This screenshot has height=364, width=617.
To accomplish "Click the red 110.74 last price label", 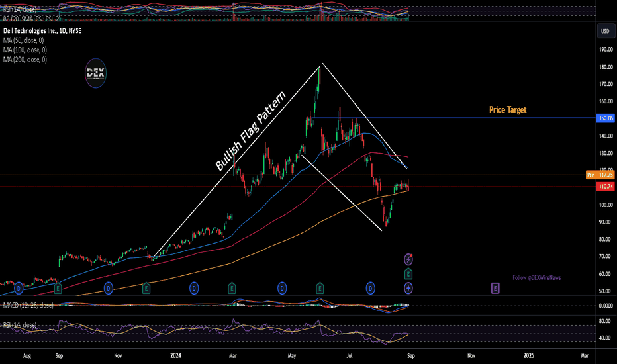I will (x=605, y=186).
